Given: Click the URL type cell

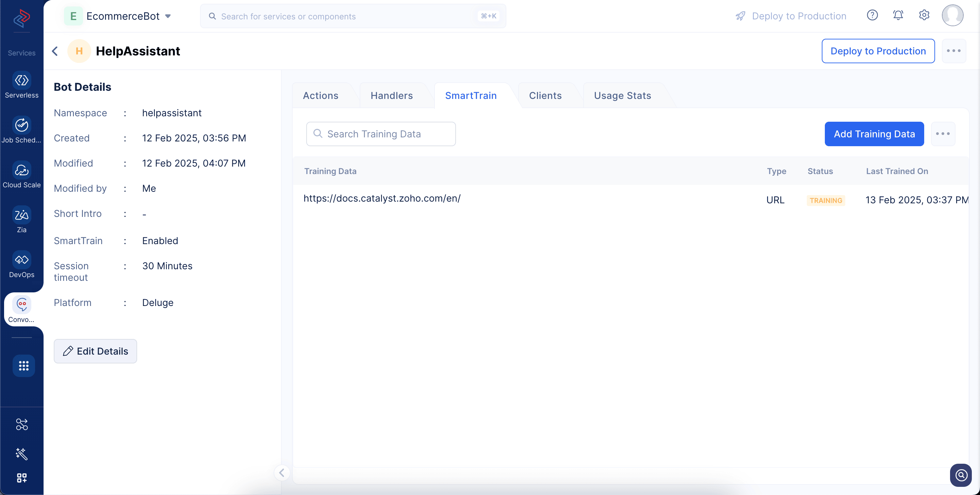Looking at the screenshot, I should [775, 200].
